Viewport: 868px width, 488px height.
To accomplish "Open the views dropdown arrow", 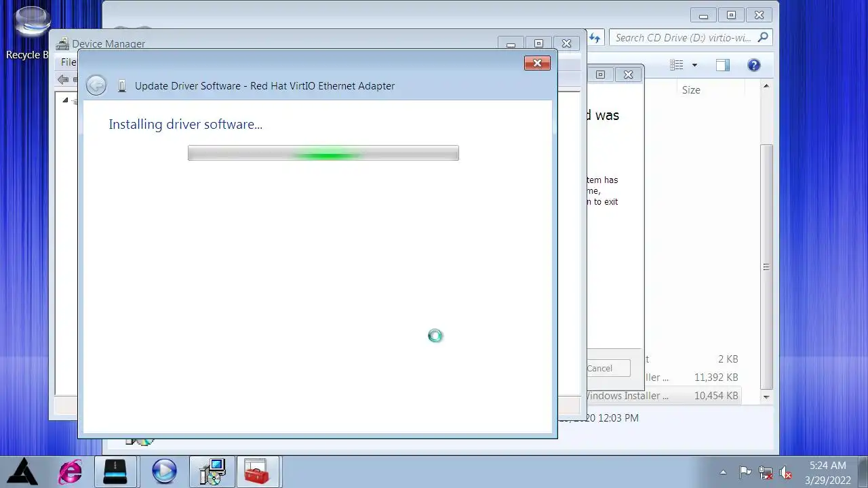I will [694, 65].
